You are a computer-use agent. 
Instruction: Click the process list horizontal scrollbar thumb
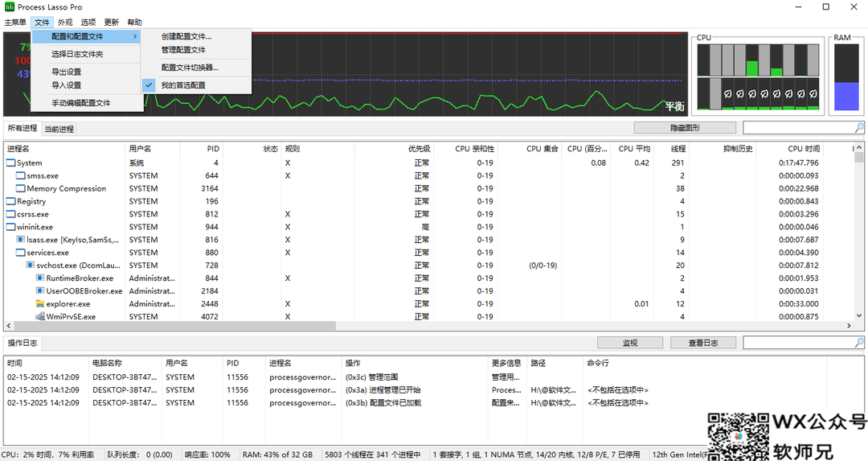click(174, 326)
